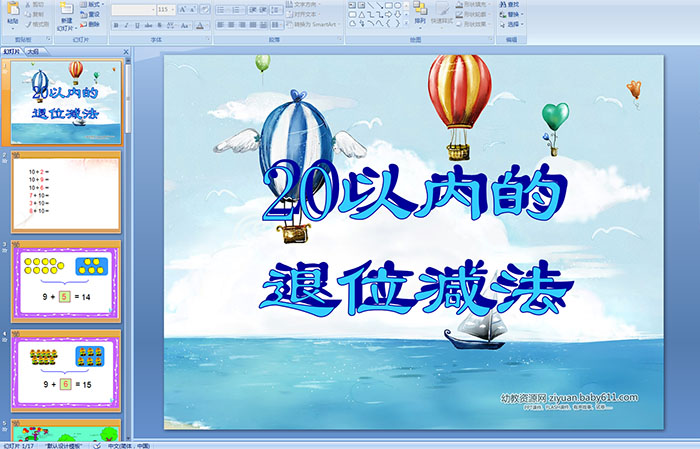The image size is (700, 449).
Task: Switch to Outline (大纲) pane tab
Action: pos(33,51)
